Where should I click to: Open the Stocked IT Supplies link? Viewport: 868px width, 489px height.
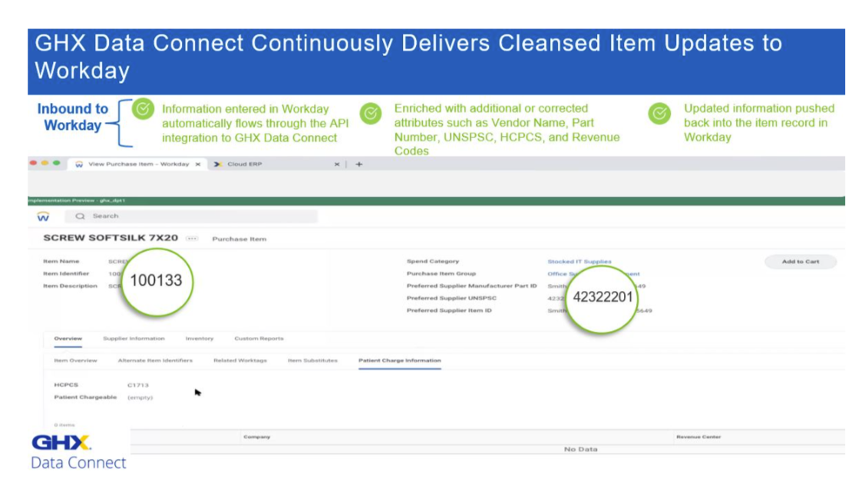(579, 261)
